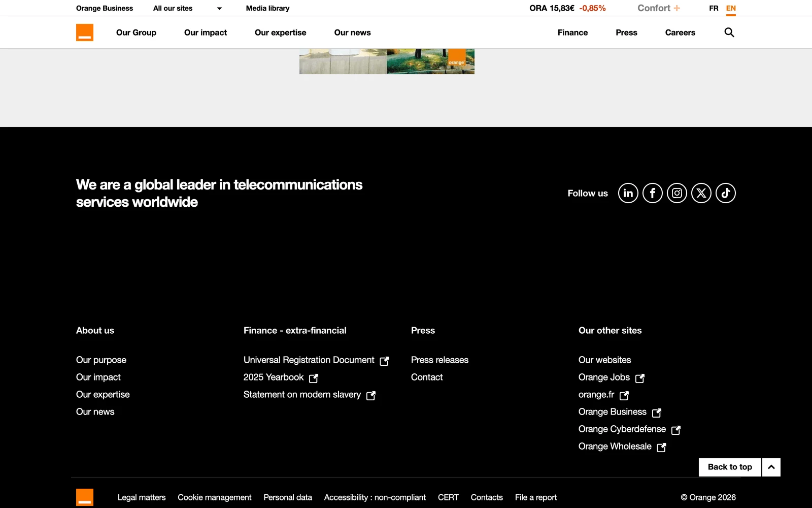
Task: Open the 2025 Yearbook link
Action: (x=274, y=377)
